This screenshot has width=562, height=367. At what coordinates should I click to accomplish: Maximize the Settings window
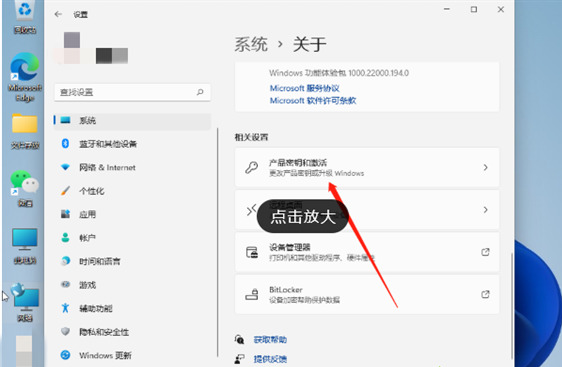[x=473, y=10]
